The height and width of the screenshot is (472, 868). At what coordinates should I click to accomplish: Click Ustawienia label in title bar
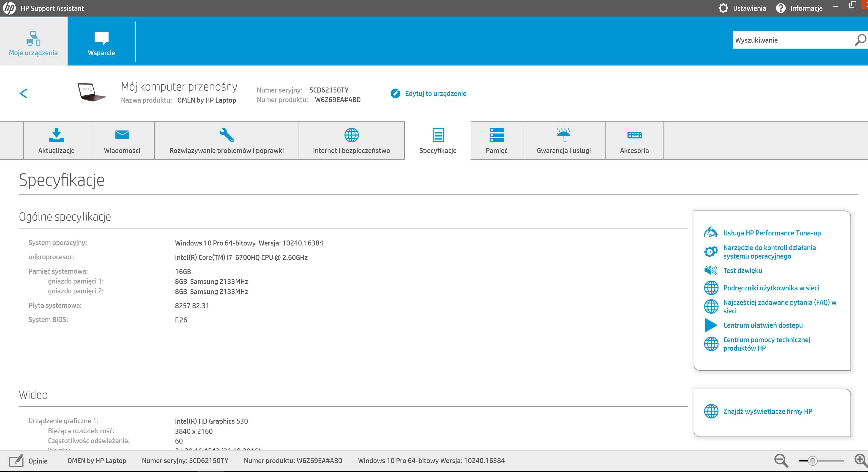[749, 8]
